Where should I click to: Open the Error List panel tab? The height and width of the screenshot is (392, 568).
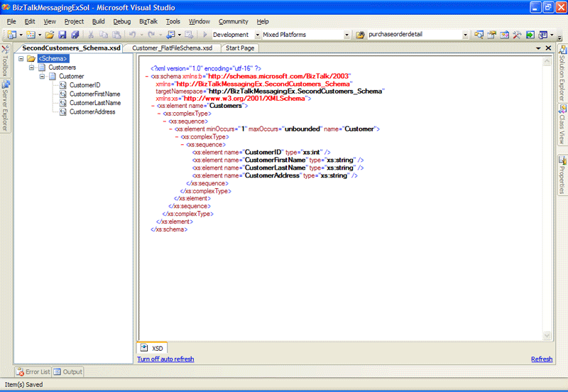[33, 371]
